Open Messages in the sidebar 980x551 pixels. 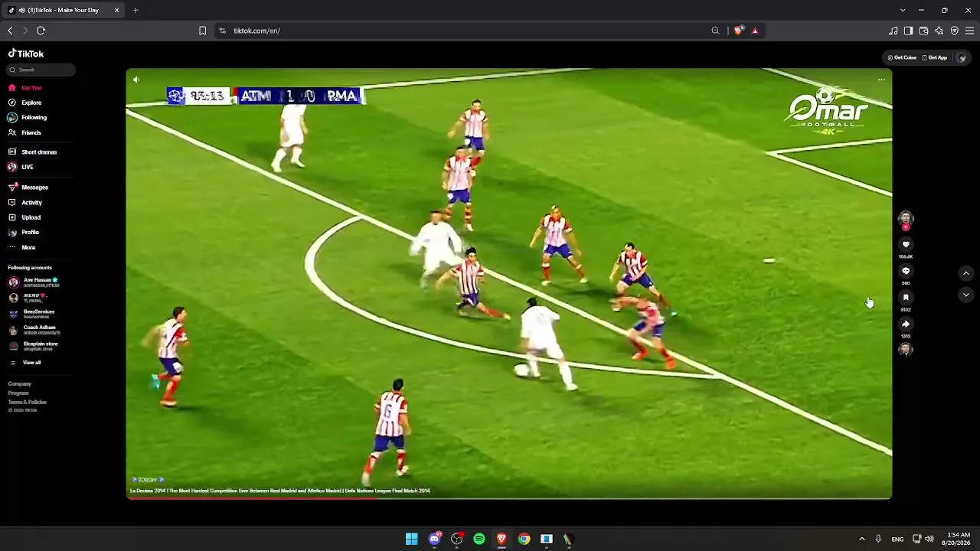[28, 187]
